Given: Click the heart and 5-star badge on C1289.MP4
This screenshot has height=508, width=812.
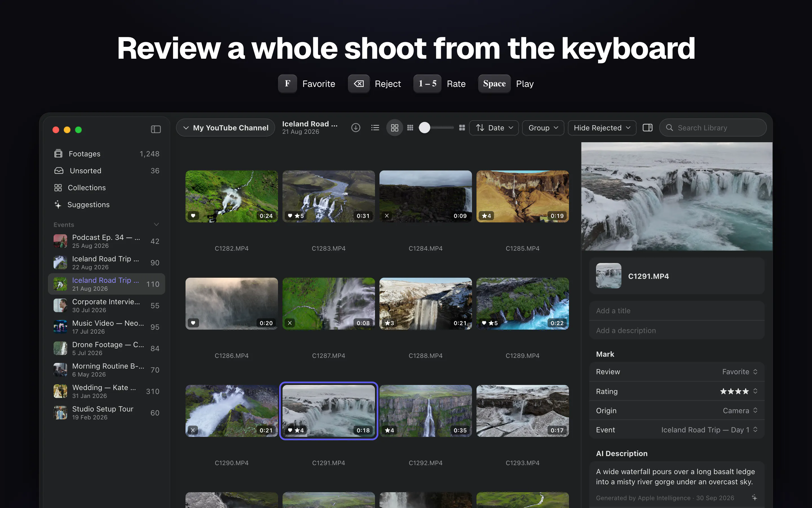Looking at the screenshot, I should click(489, 323).
